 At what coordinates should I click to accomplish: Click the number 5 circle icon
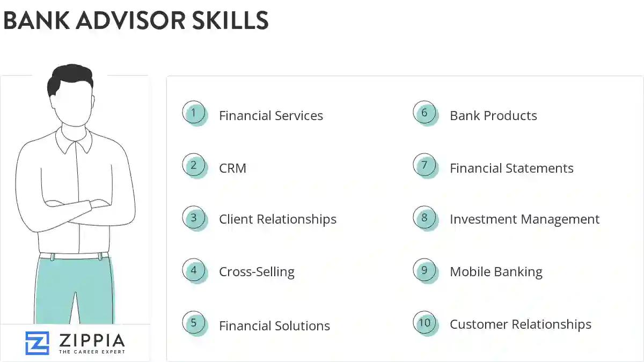coord(194,323)
